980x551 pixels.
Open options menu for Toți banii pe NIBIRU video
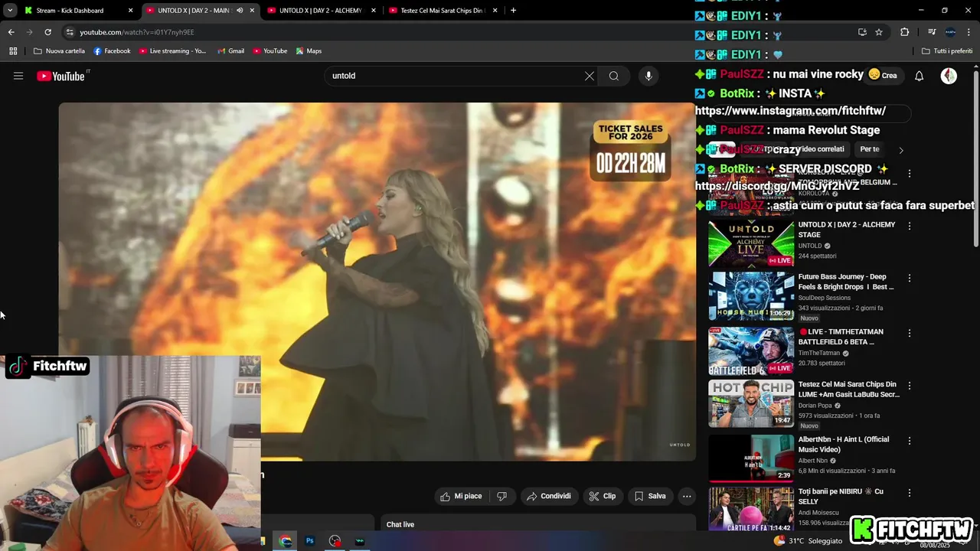point(910,493)
